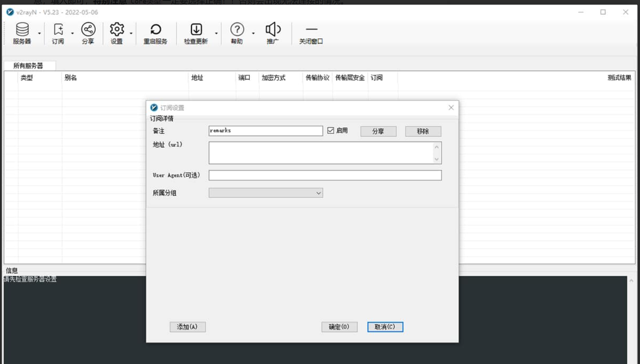Click the Restart service (重启服务) icon
Screen dimensions: 640x364
pos(155,33)
